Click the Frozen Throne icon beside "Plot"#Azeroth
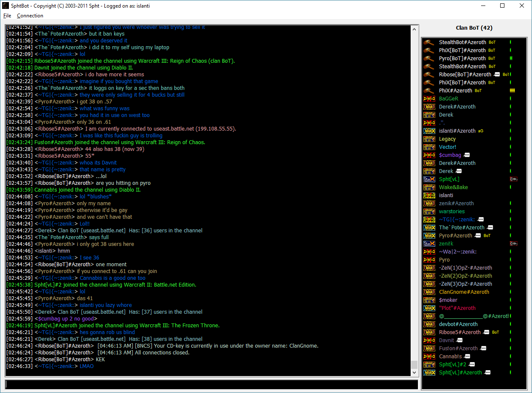The width and height of the screenshot is (532, 393). pos(429,308)
